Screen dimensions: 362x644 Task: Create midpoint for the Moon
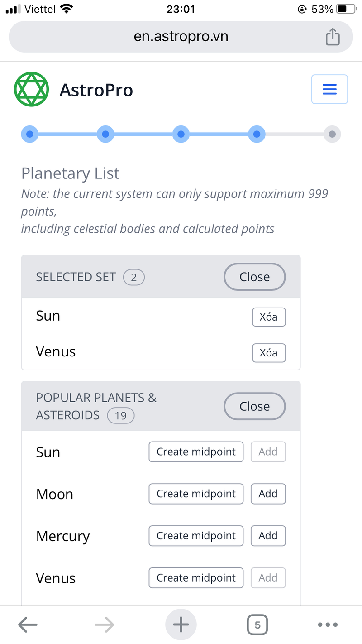click(x=196, y=494)
